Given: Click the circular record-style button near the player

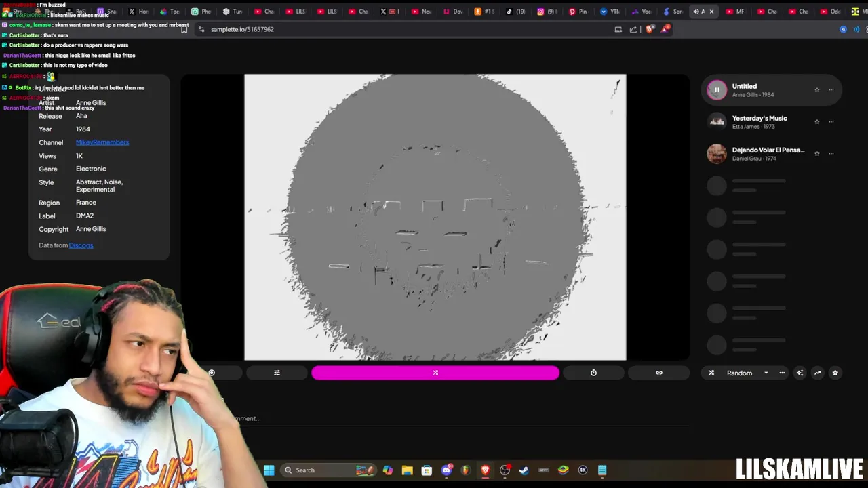Looking at the screenshot, I should click(x=212, y=373).
